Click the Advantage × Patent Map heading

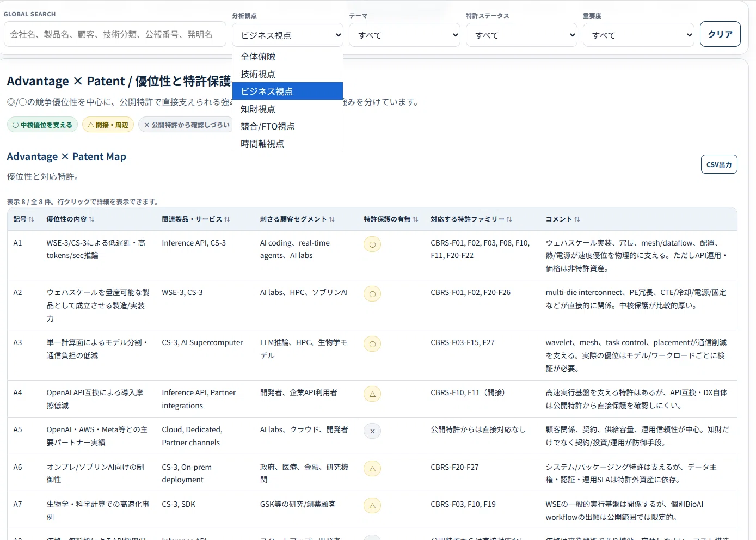[x=66, y=157]
